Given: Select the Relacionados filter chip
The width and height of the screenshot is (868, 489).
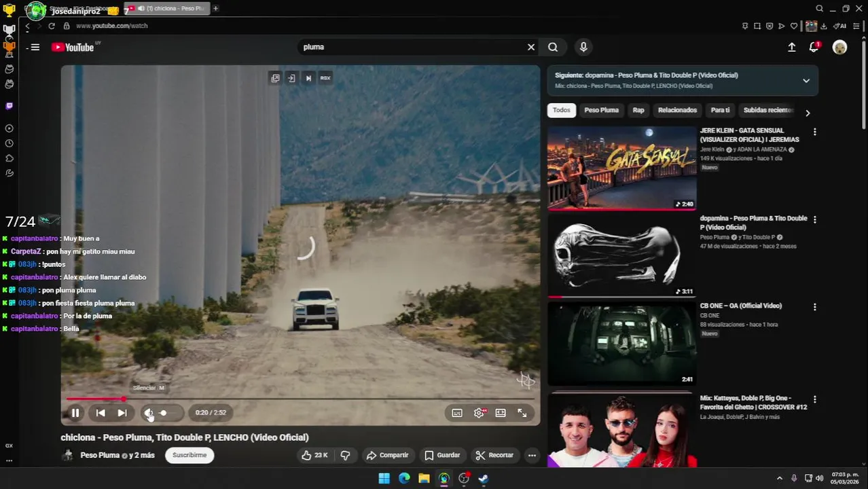Looking at the screenshot, I should tap(677, 110).
